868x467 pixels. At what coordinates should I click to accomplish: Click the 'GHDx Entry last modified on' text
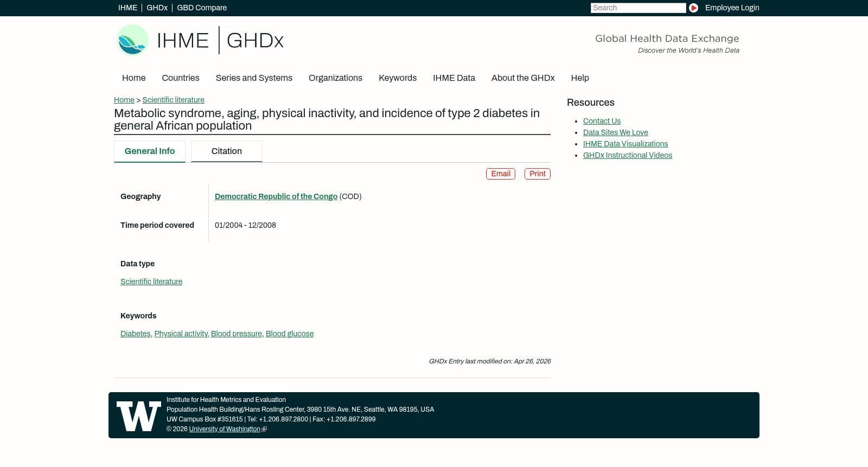(490, 362)
